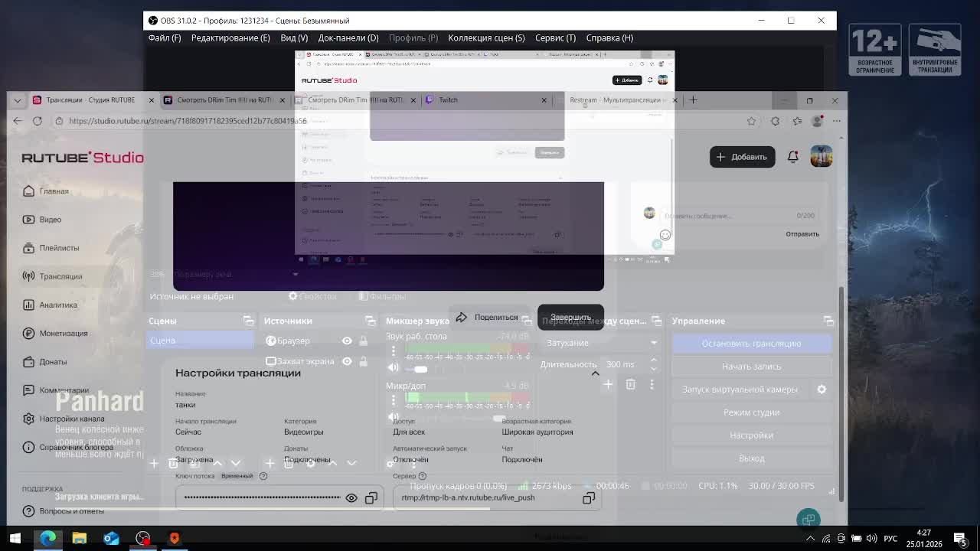This screenshot has width=980, height=551.
Task: Open the Затухание transition dropdown
Action: coord(601,343)
